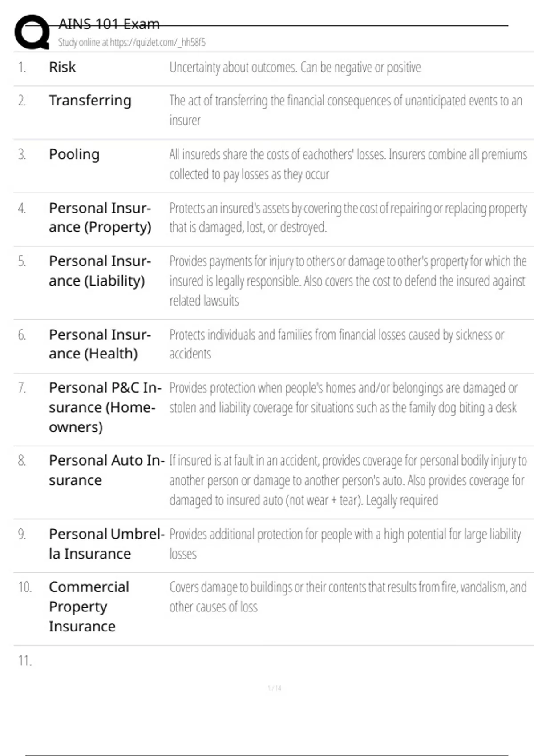The width and height of the screenshot is (534, 756).
Task: Select Personal Insurance (Property) term
Action: (100, 217)
